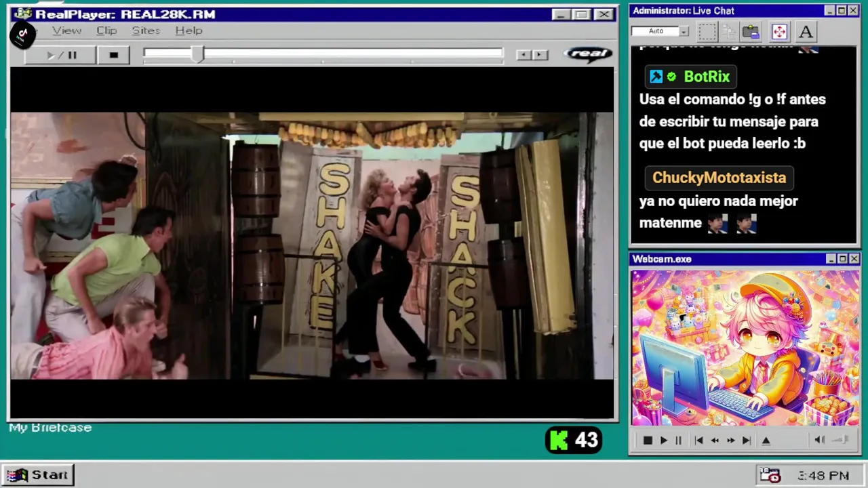Click the RealPlayer title bar icon

23,14
